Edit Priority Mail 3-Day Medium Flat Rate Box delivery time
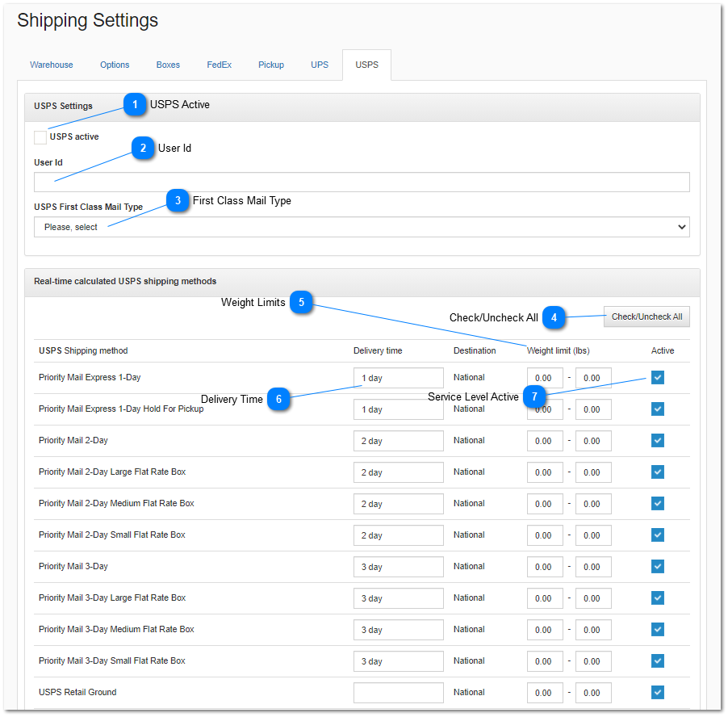The image size is (728, 717). coord(399,630)
